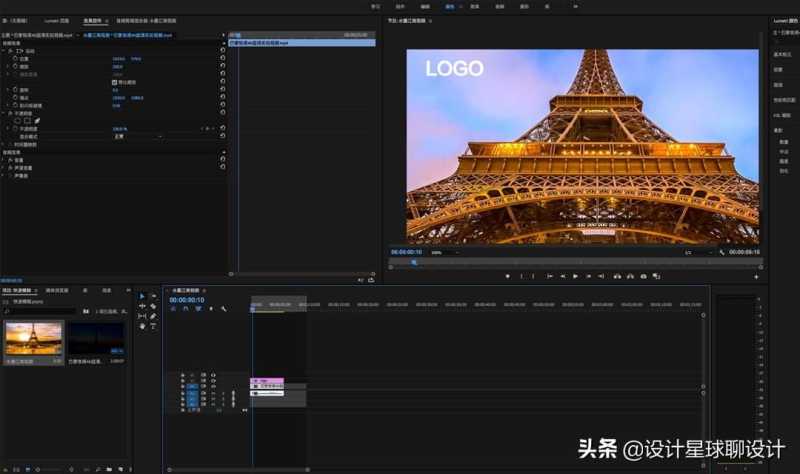Screen dimensions: 800x474
Task: Toggle the stopwatch animation for Position
Action: coord(14,59)
